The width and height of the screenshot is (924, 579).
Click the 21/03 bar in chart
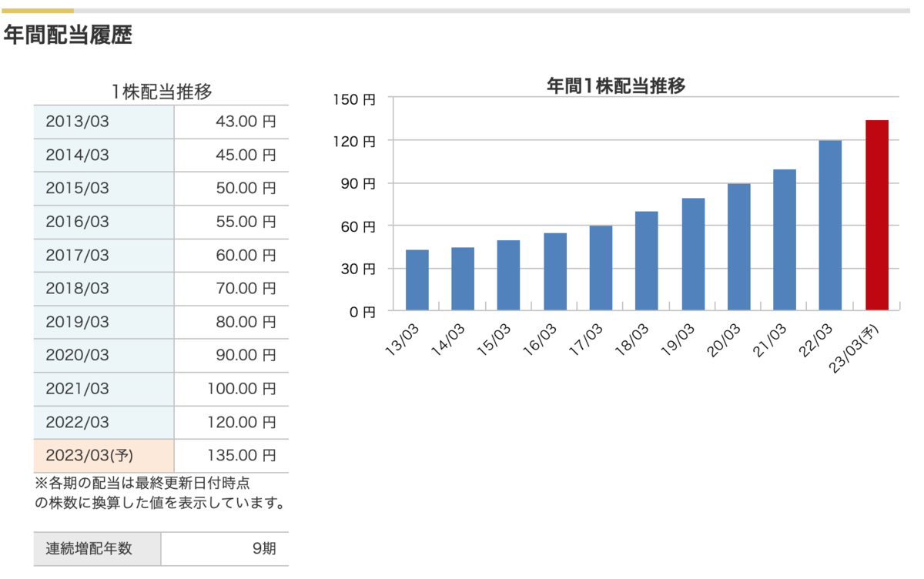pyautogui.click(x=785, y=240)
